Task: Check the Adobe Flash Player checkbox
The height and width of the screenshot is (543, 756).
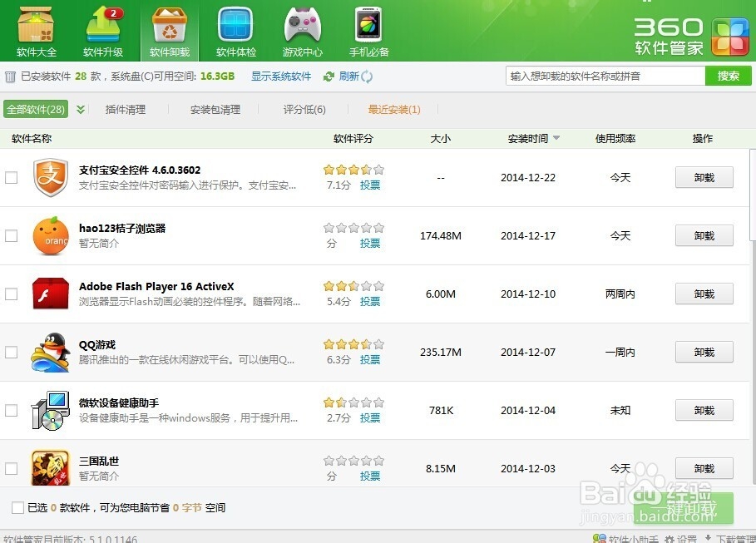Action: pyautogui.click(x=11, y=294)
